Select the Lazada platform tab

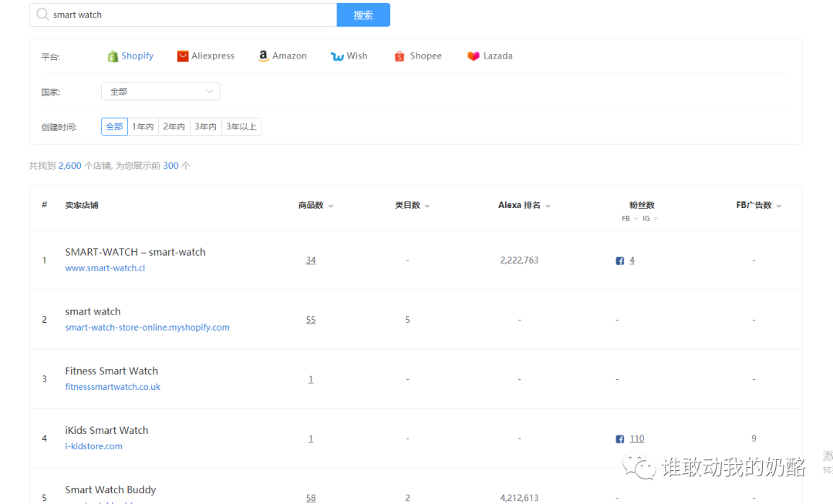click(x=490, y=55)
